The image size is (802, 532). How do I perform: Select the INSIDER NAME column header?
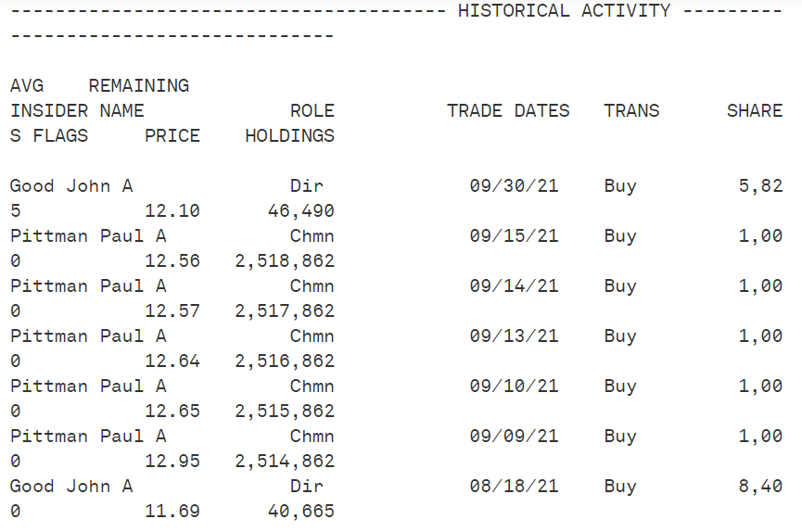[77, 111]
